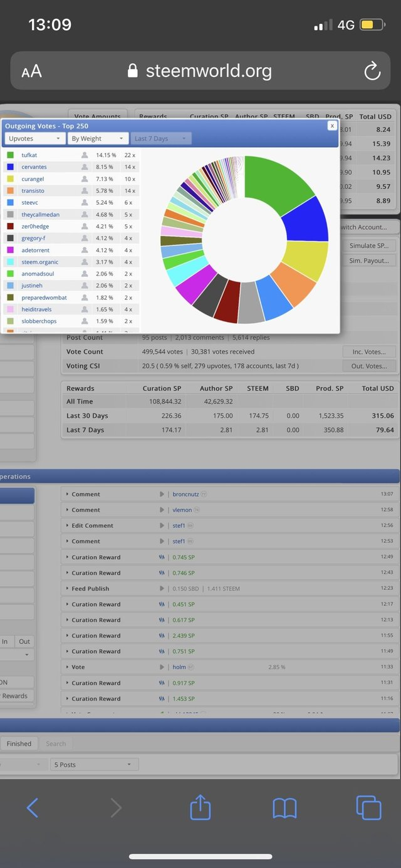Click the green tufkat legend swatch

pos(10,155)
